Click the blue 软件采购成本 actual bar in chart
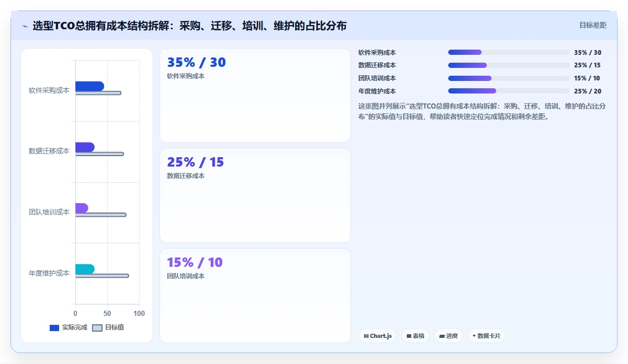Screen dimensions: 628x364 [x=89, y=86]
